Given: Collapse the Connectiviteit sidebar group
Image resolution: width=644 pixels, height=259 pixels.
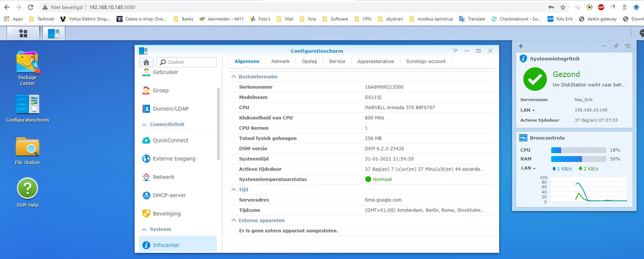Looking at the screenshot, I should click(144, 124).
